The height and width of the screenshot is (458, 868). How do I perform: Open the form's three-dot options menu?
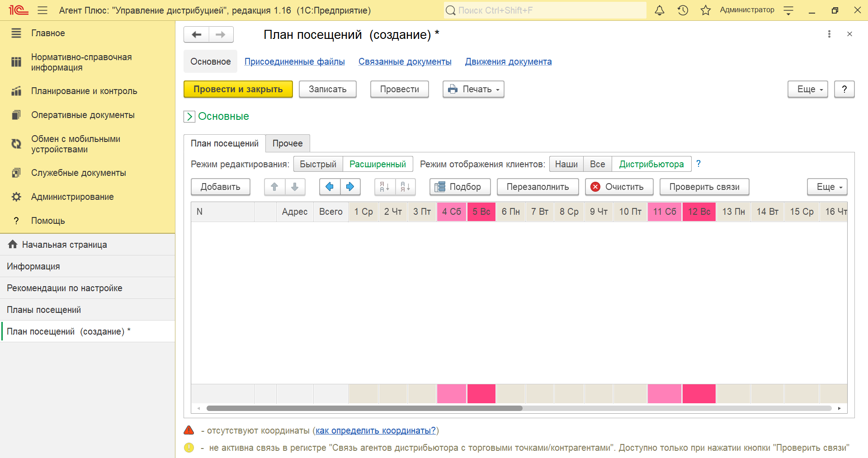[x=829, y=34]
